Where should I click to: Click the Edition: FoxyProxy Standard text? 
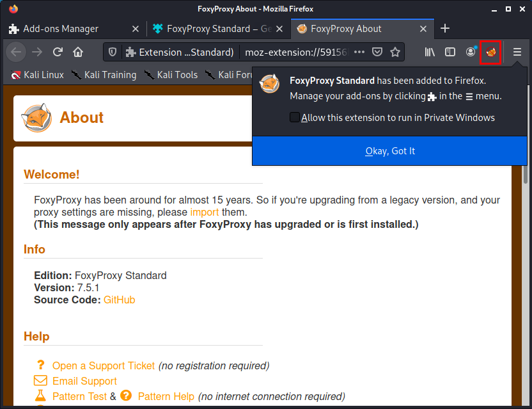[x=100, y=275]
